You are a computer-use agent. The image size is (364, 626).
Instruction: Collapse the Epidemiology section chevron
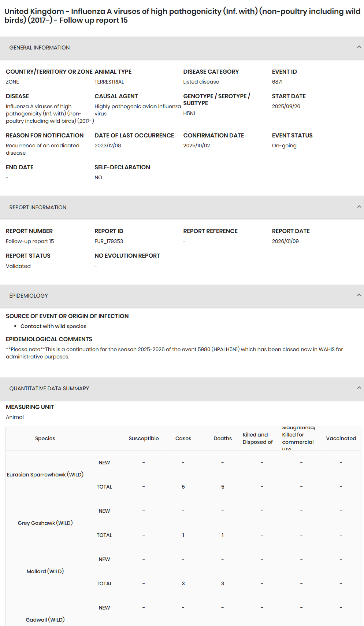359,295
